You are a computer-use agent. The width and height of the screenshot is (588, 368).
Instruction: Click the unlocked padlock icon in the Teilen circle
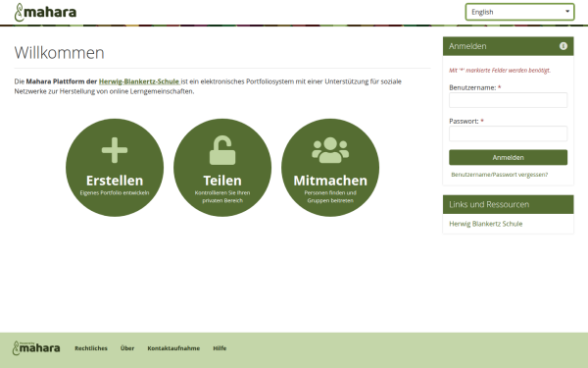pos(222,150)
